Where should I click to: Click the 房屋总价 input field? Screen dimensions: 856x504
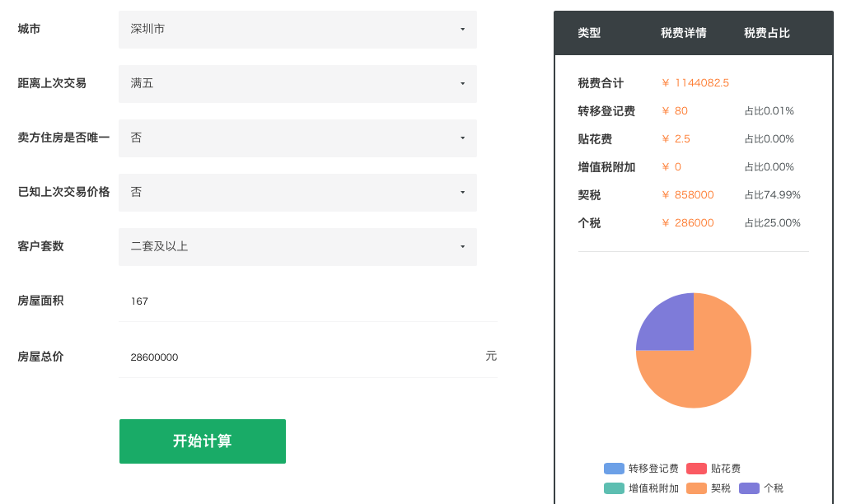click(x=300, y=357)
